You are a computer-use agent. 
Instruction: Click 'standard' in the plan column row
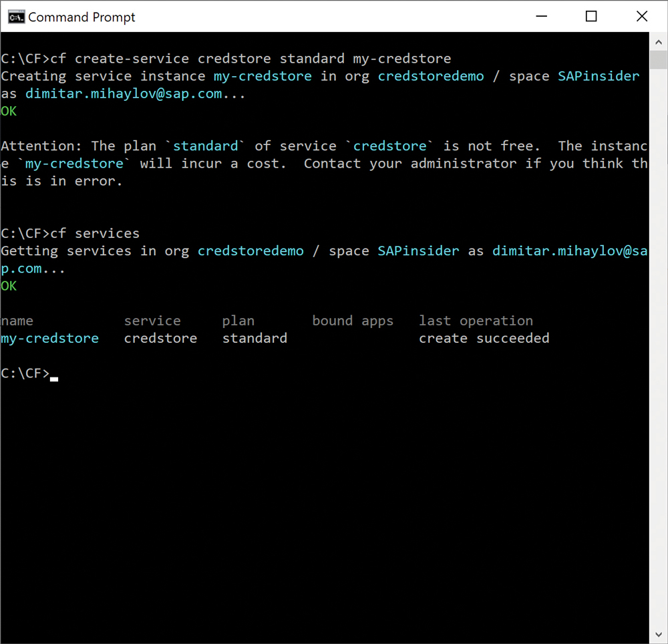pos(255,338)
